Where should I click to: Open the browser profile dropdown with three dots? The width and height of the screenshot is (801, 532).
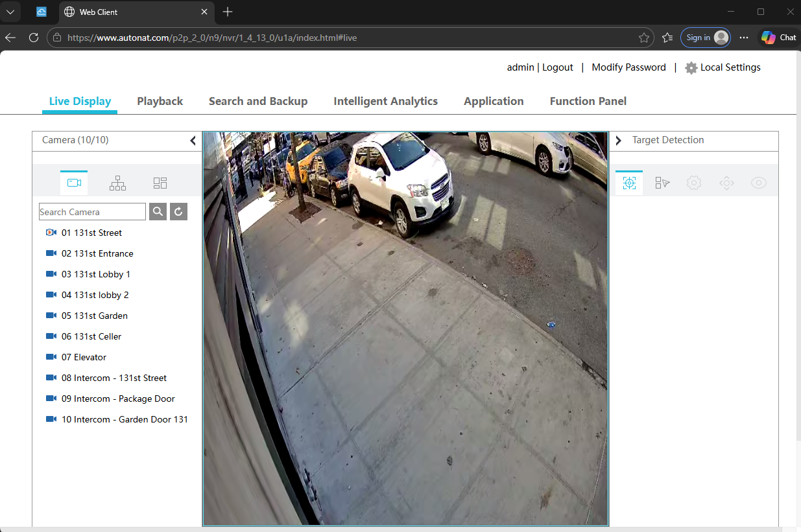(744, 38)
